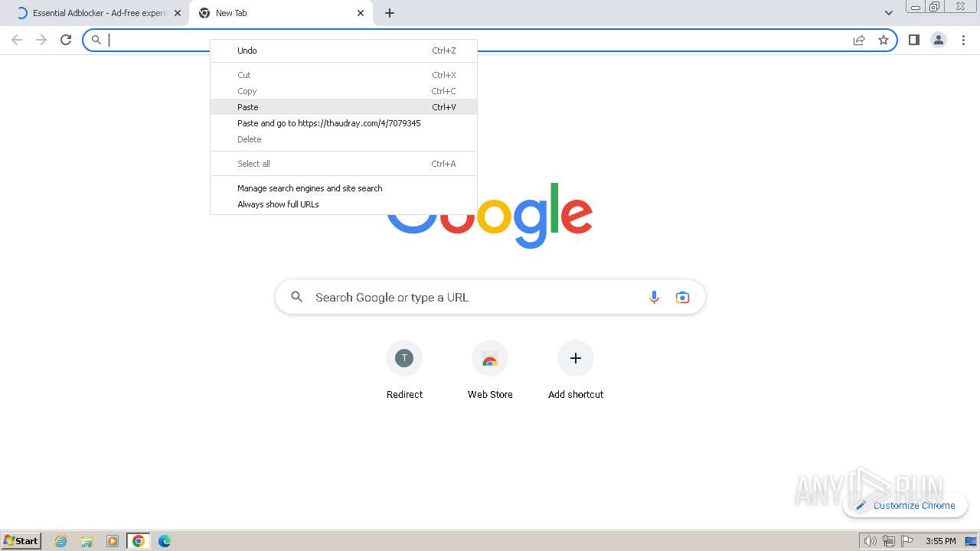Open the profile avatar menu

[939, 40]
